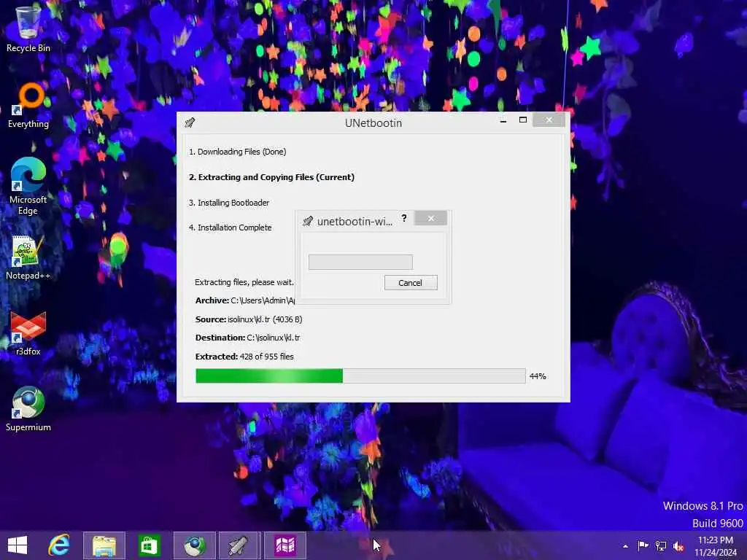Viewport: 747px width, 560px height.
Task: Open the clock showing 11:23 PM
Action: click(x=716, y=540)
